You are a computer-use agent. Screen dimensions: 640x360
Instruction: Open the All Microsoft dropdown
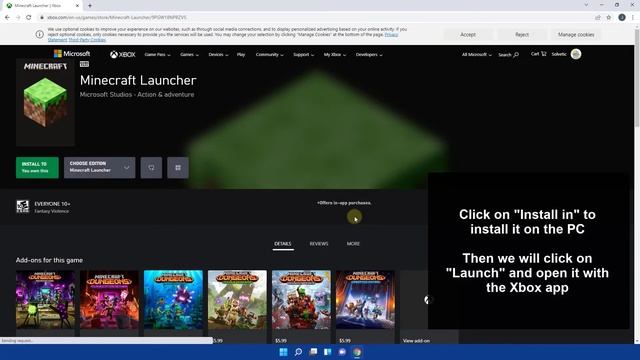(476, 55)
